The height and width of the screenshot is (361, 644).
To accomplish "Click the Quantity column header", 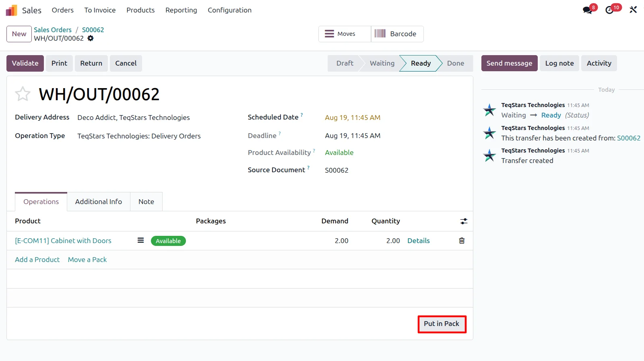I will point(386,221).
